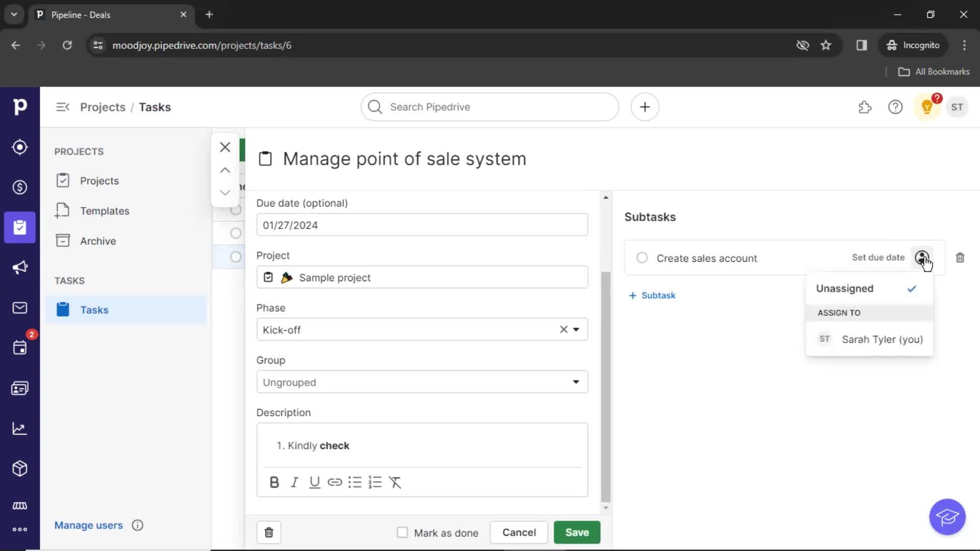Expand the Phase dropdown for Kick-off
The image size is (980, 551).
(x=577, y=330)
